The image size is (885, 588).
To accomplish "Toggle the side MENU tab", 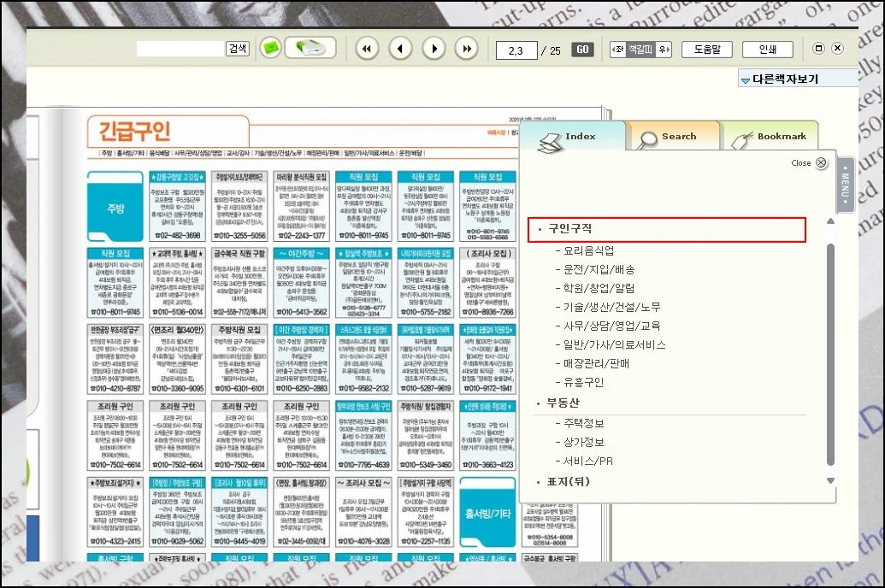I will coord(846,184).
